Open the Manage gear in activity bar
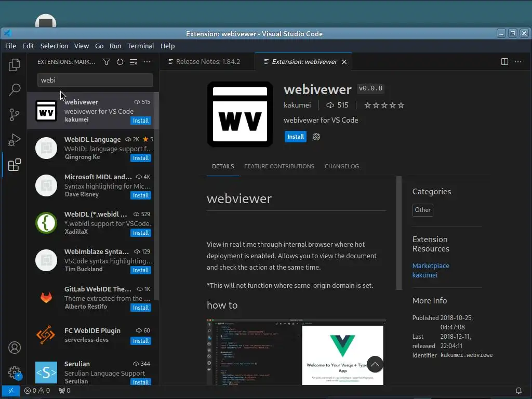532x399 pixels. tap(14, 373)
